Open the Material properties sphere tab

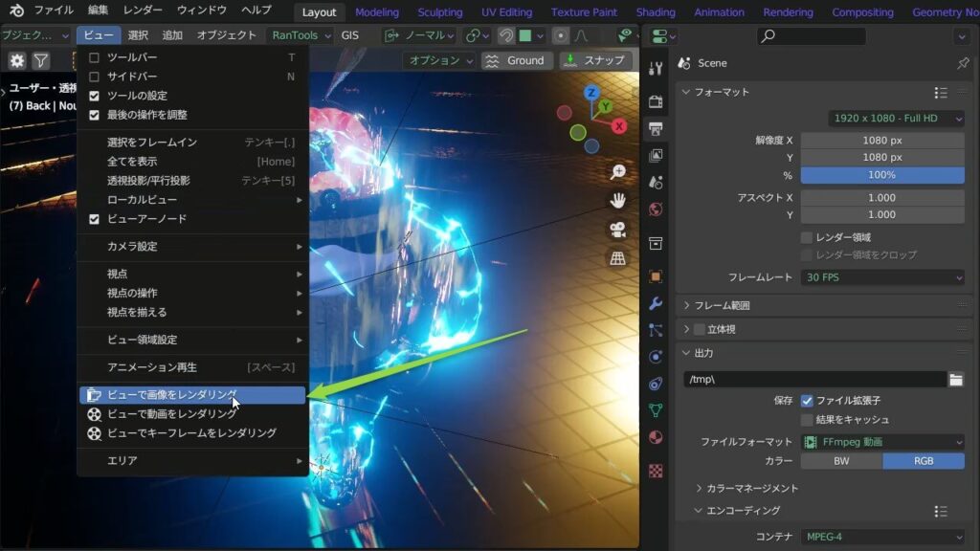[x=655, y=437]
